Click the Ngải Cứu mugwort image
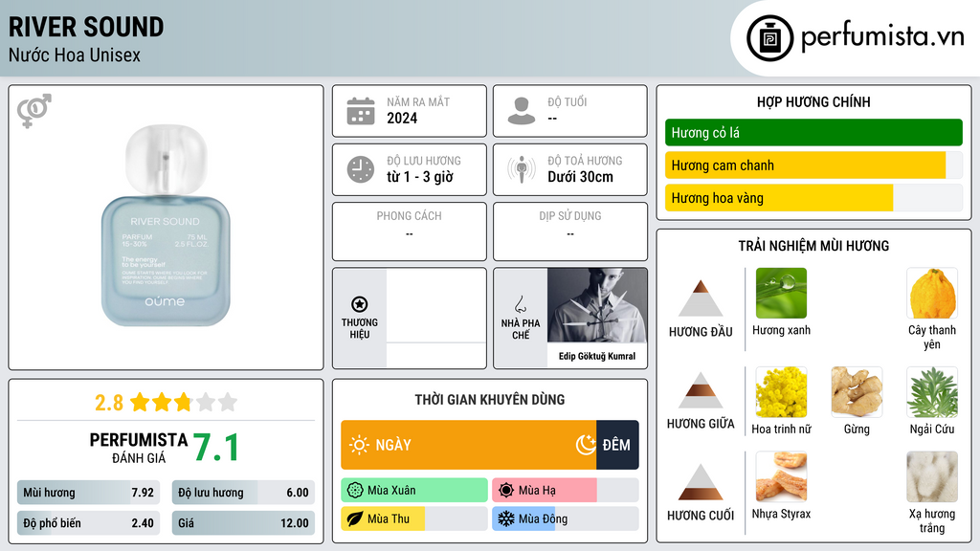This screenshot has width=980, height=551. click(x=932, y=391)
